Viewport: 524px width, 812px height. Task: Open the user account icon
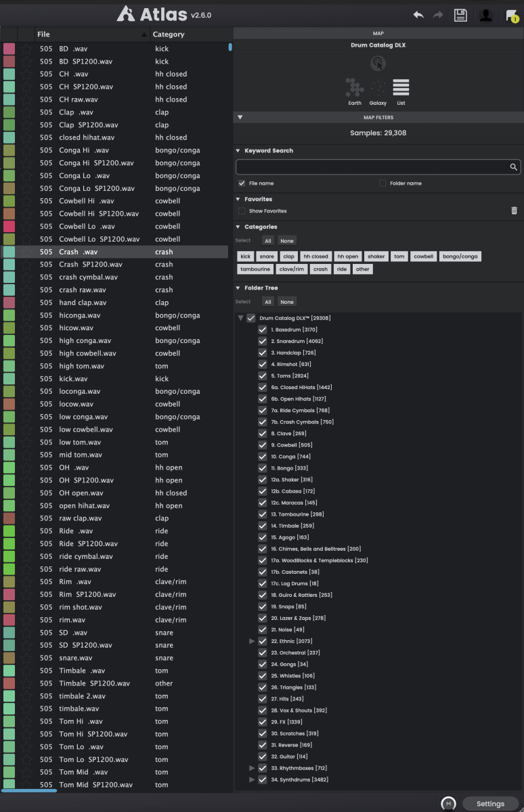pos(485,15)
